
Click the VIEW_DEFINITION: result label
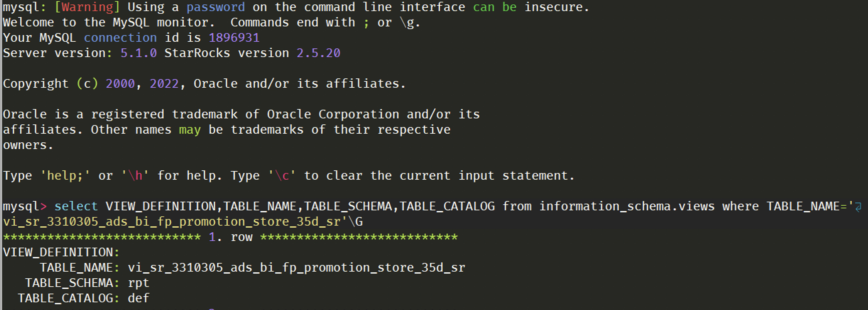coord(61,252)
